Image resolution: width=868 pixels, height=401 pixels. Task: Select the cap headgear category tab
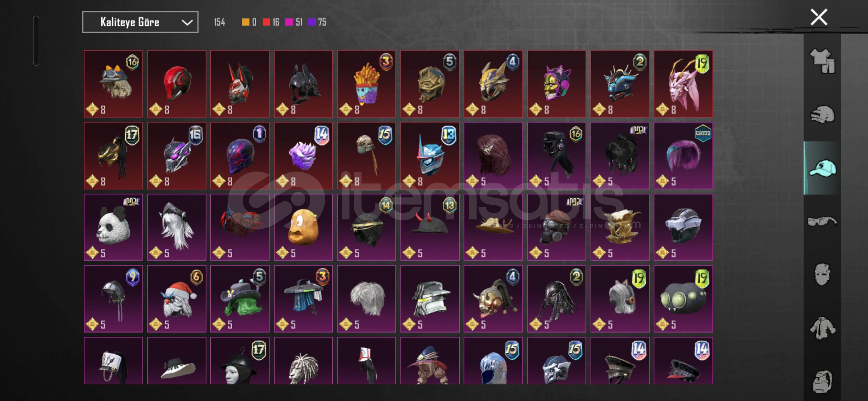click(822, 168)
